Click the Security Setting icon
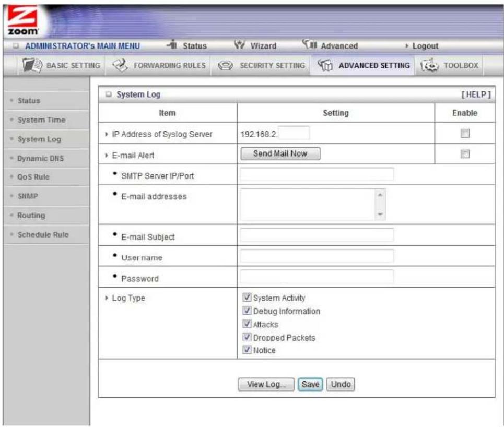The height and width of the screenshot is (427, 504). pyautogui.click(x=225, y=66)
